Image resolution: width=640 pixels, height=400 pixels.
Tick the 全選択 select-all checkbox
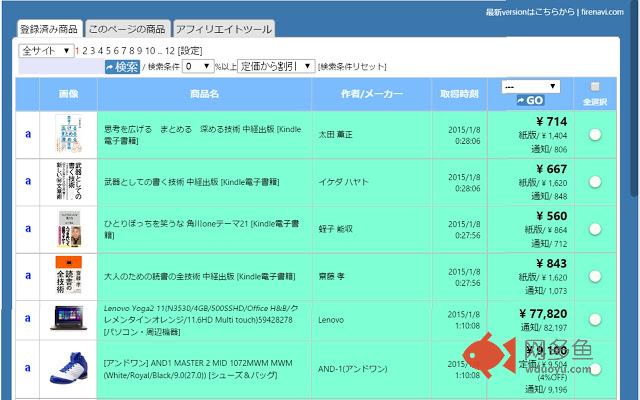coord(595,87)
